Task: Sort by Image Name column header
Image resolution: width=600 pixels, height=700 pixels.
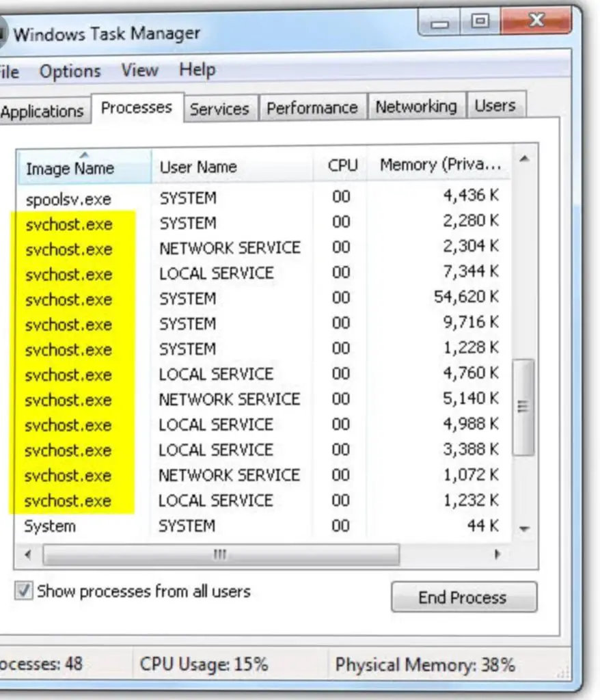Action: click(x=84, y=167)
